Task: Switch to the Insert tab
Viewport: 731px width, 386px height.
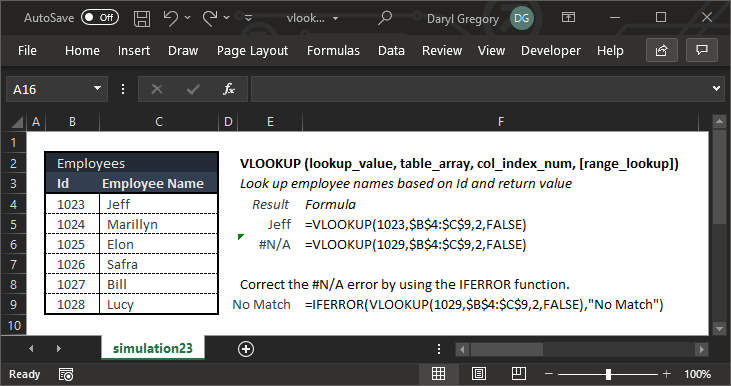Action: 134,50
